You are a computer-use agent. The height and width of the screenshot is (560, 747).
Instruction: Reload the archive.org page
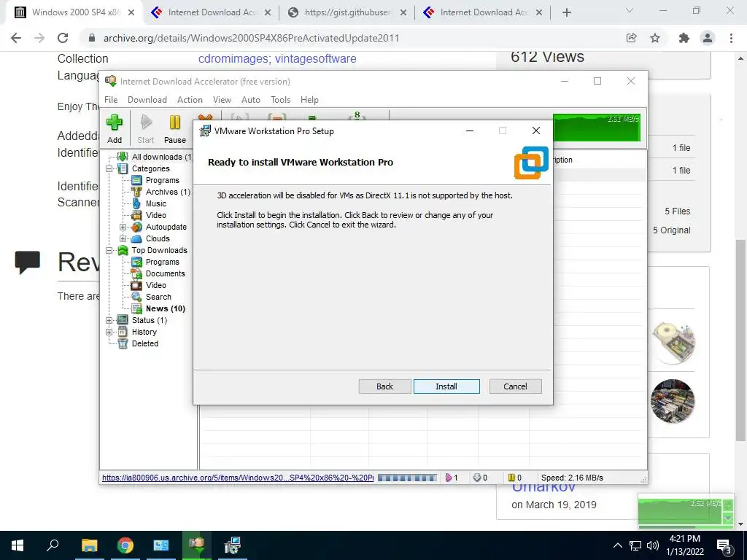click(63, 38)
